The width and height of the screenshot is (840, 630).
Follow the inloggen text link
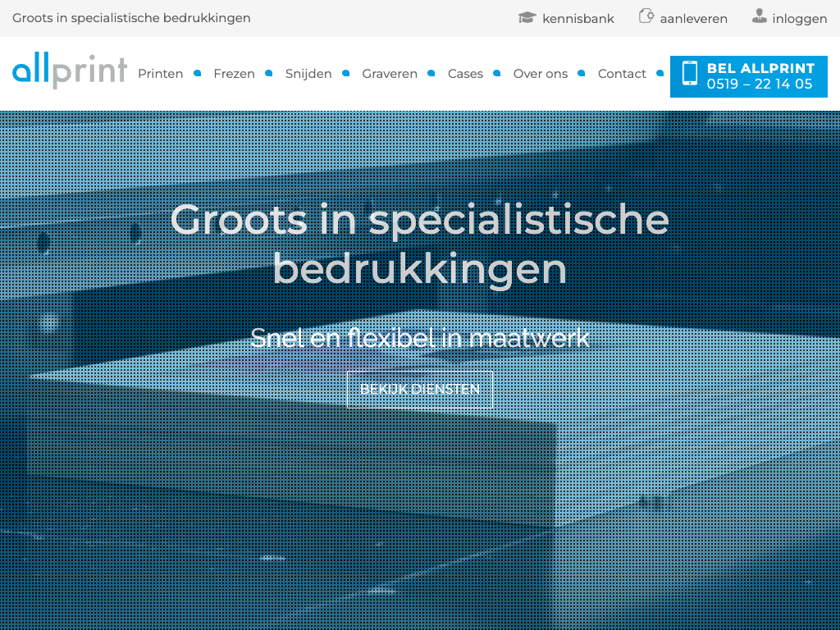(x=799, y=19)
